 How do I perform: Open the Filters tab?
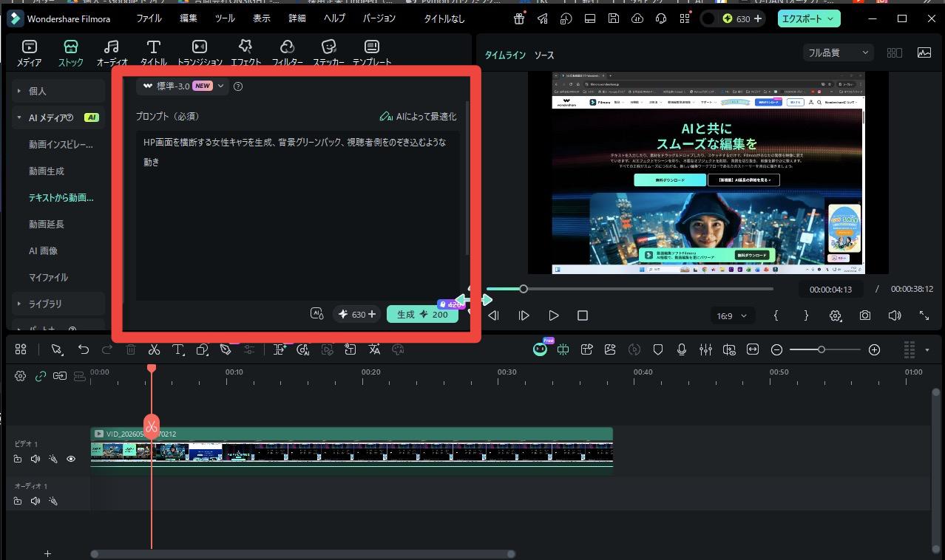(287, 53)
